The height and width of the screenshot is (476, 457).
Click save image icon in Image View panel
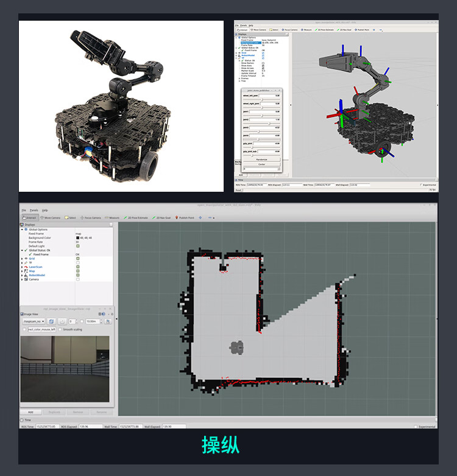(x=108, y=321)
